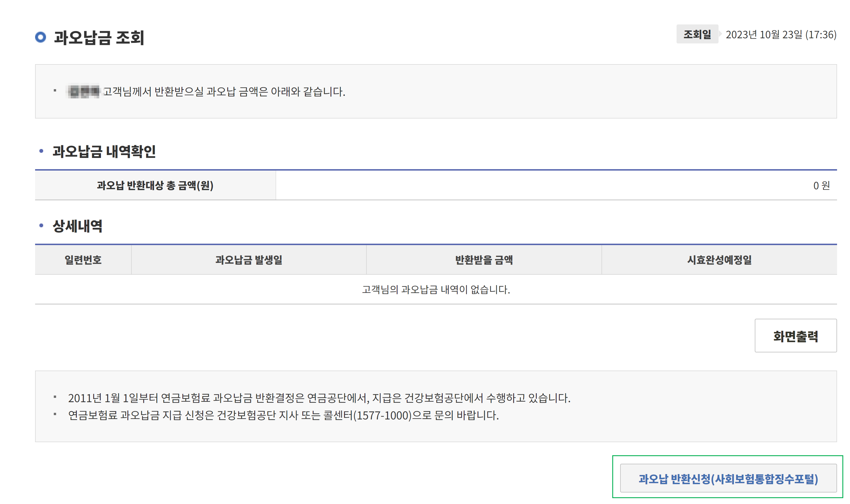The height and width of the screenshot is (504, 850).
Task: Click the 상세내역 section heading
Action: 77,226
